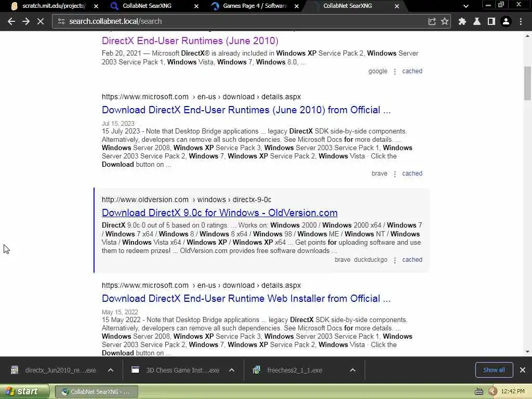Expand options for directx_Jun2010 download
This screenshot has width=532, height=399.
[x=111, y=370]
